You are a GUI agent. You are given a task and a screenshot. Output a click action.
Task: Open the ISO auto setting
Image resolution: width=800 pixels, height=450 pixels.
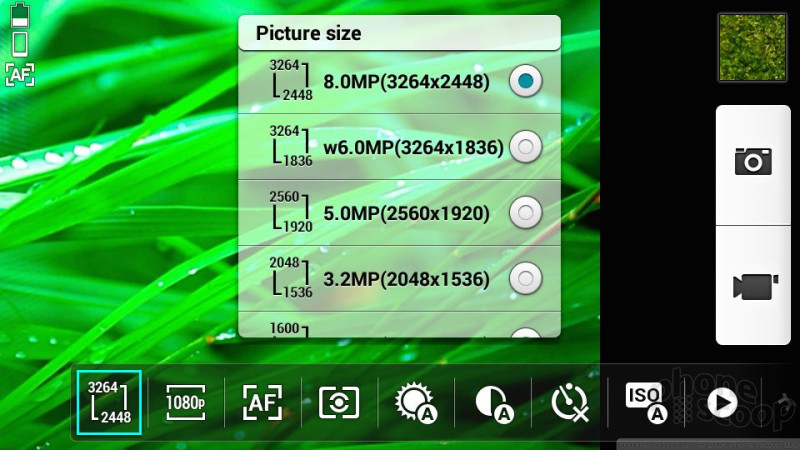pos(646,403)
